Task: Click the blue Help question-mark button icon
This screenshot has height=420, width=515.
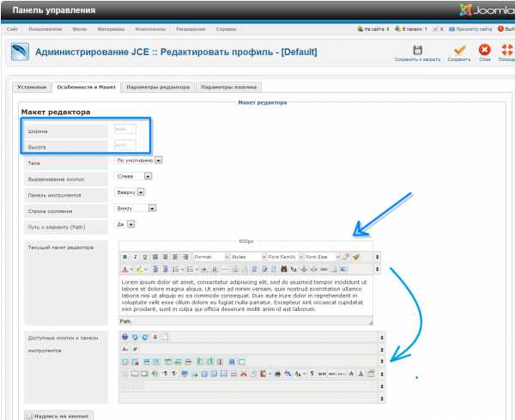Action: 124,337
